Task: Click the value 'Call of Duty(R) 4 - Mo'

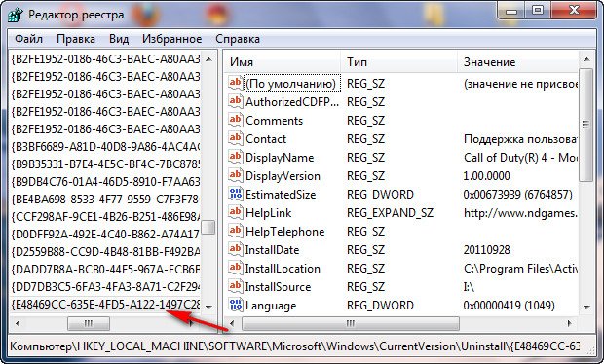Action: (521, 157)
